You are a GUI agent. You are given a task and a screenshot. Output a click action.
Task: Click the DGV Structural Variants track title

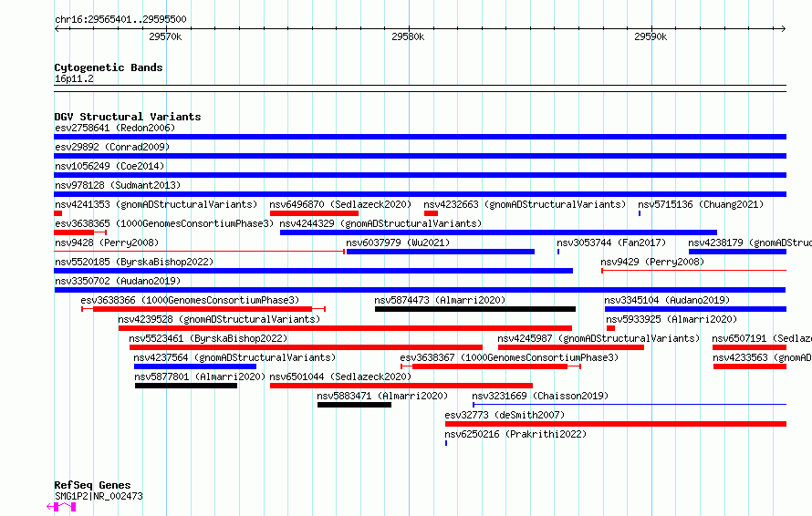click(128, 117)
